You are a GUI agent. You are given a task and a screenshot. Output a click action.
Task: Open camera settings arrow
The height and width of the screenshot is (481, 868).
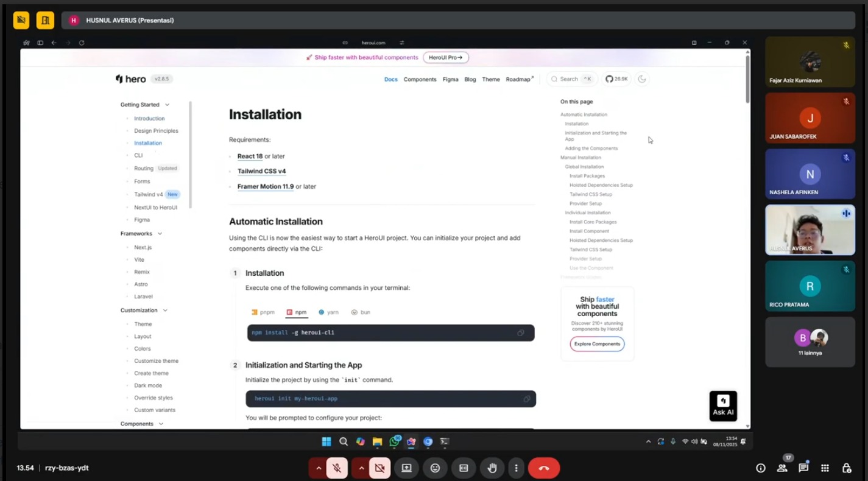coord(361,468)
